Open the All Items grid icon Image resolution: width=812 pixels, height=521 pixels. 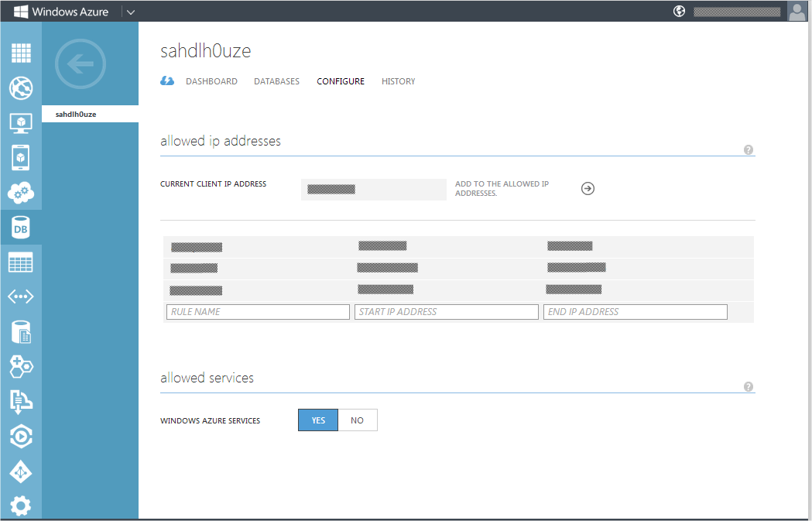[21, 53]
